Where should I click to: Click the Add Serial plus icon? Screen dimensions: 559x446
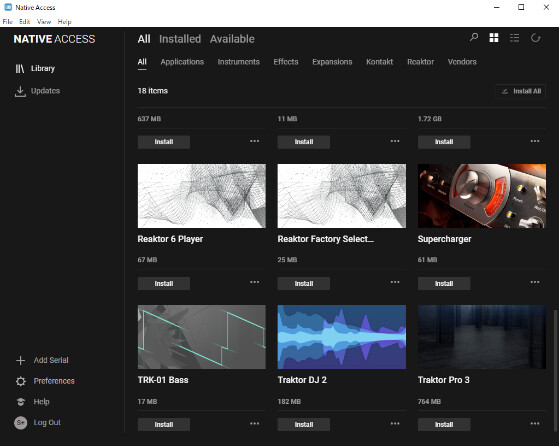coord(20,360)
